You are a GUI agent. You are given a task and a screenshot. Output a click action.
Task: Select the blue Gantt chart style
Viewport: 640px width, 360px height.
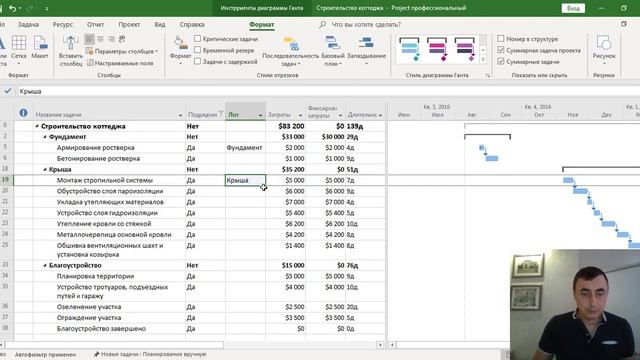coord(409,49)
